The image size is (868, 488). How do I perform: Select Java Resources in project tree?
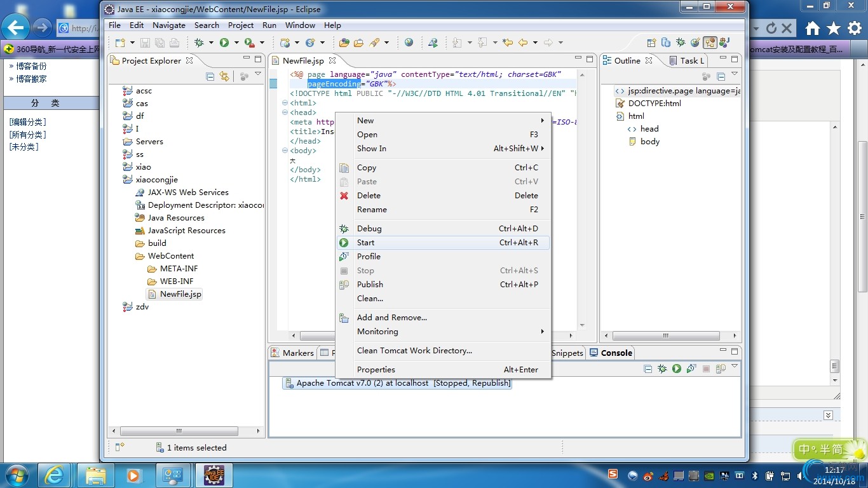click(170, 218)
